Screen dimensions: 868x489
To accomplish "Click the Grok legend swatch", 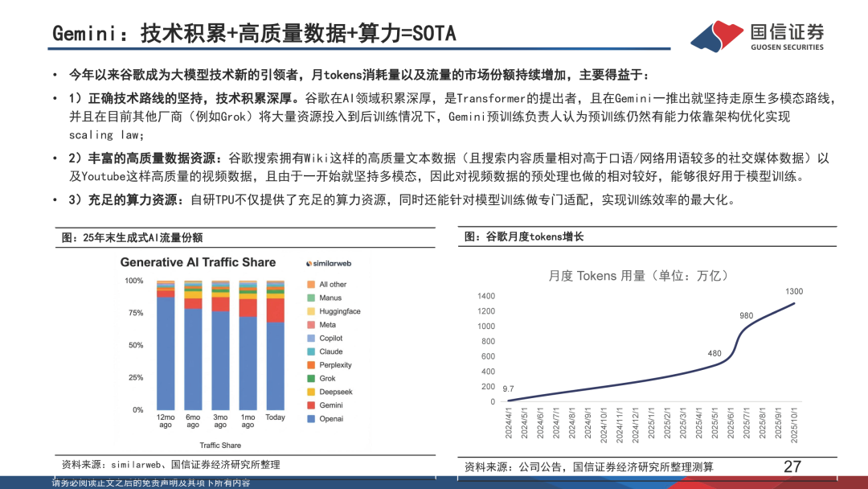I will [310, 379].
